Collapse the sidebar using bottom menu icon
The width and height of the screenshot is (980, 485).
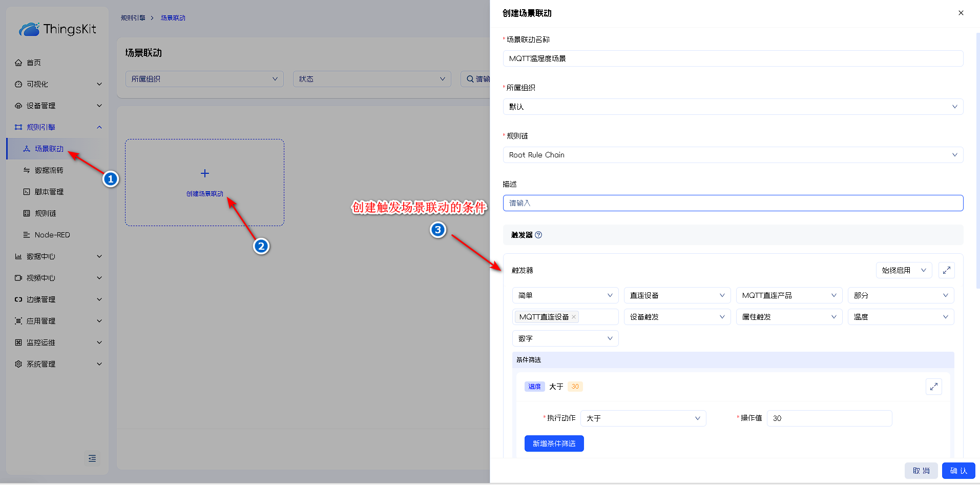pos(92,458)
